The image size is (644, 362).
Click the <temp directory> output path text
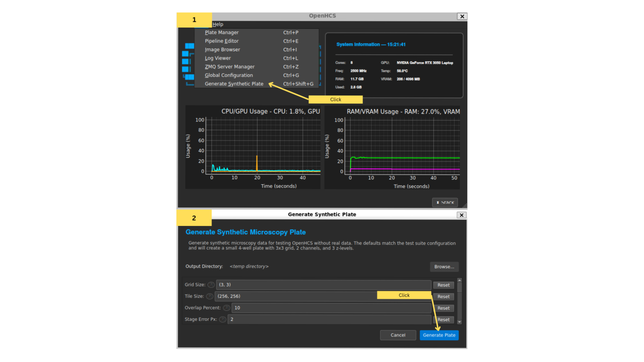(249, 266)
